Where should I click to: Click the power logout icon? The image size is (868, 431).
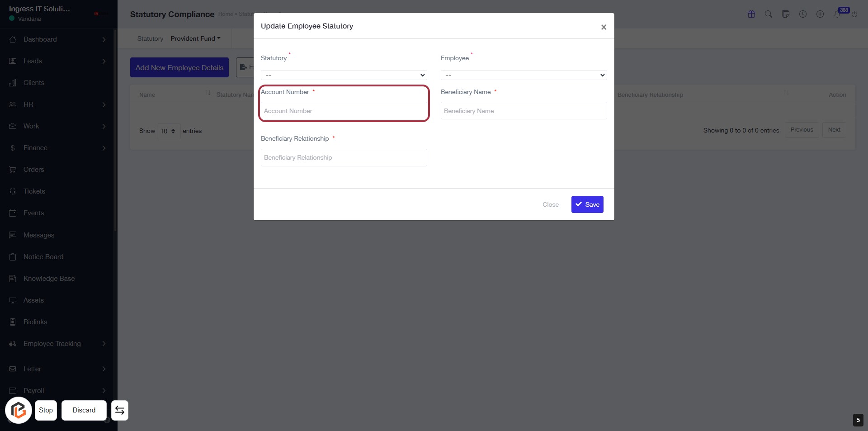[x=854, y=14]
